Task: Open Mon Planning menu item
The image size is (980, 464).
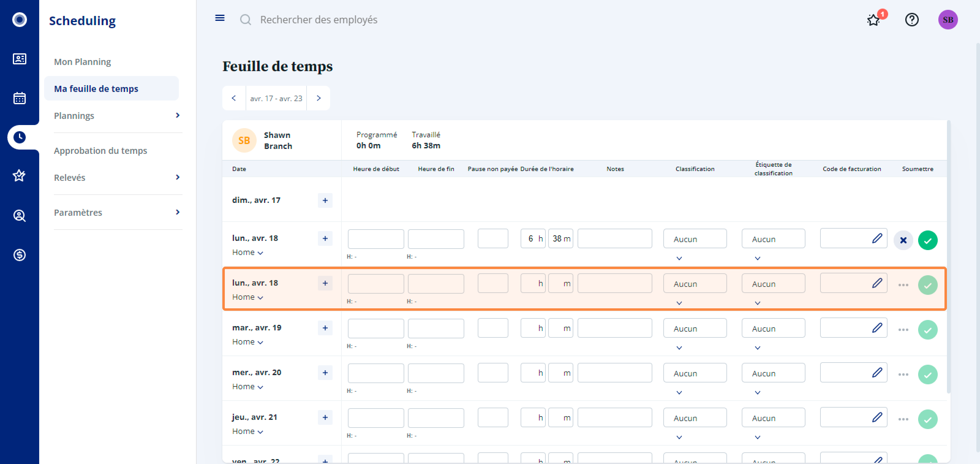Action: click(83, 62)
